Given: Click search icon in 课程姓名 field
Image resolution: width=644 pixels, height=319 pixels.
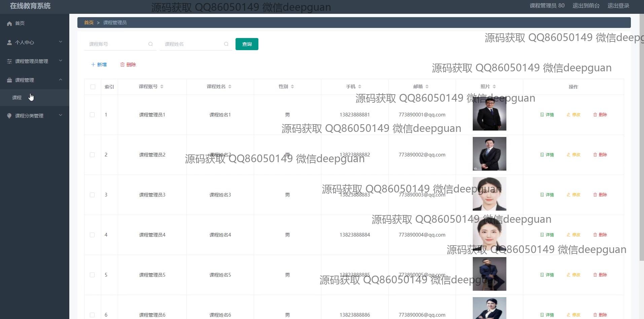Looking at the screenshot, I should (x=226, y=44).
